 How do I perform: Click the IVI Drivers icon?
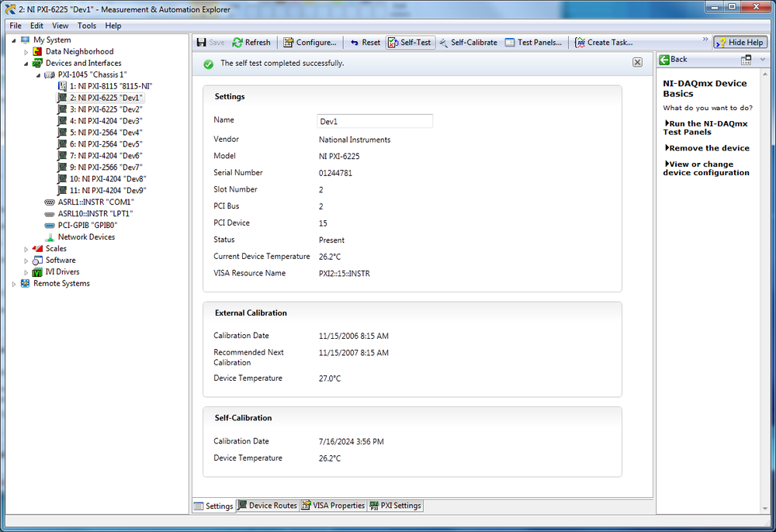pos(37,272)
